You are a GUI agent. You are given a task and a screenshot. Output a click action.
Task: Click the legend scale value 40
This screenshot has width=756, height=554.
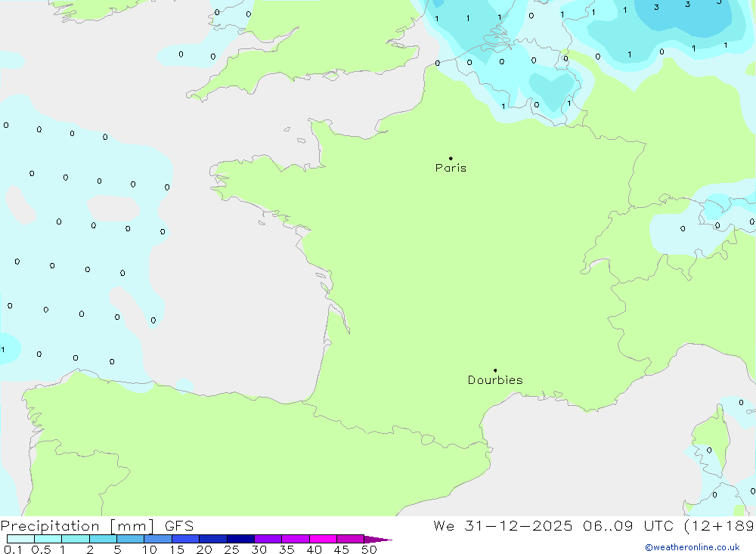[314, 549]
